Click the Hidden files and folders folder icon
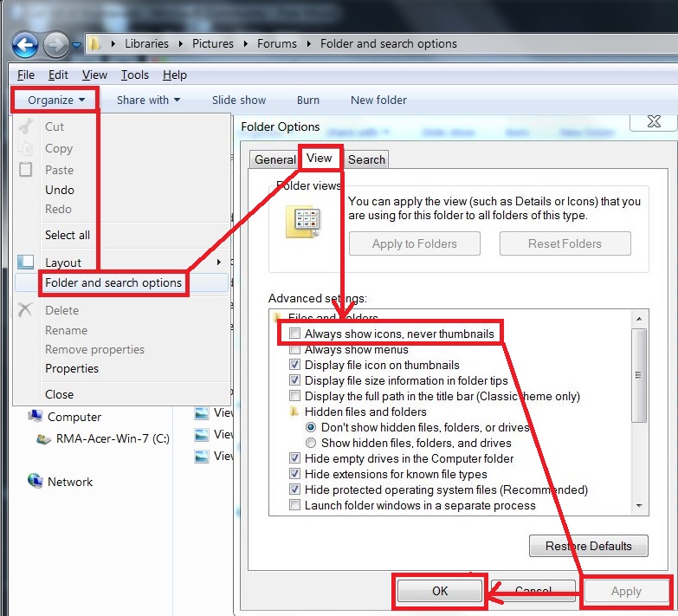 click(294, 411)
